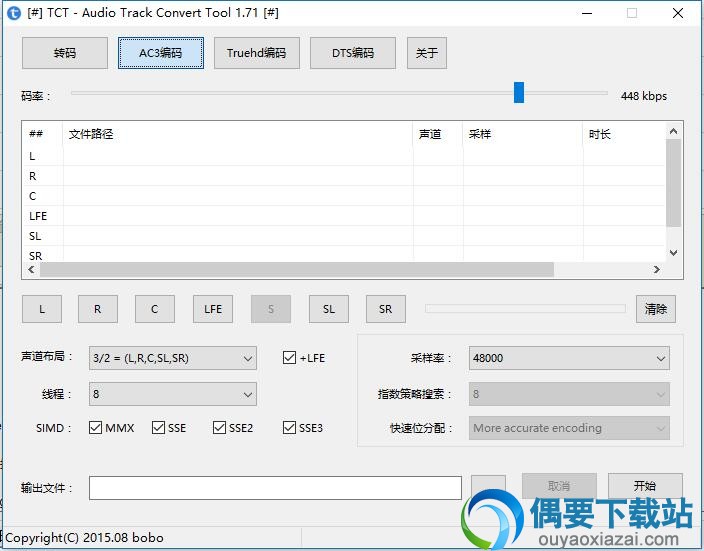Click the browse button beside output field
704x551 pixels.
click(488, 487)
